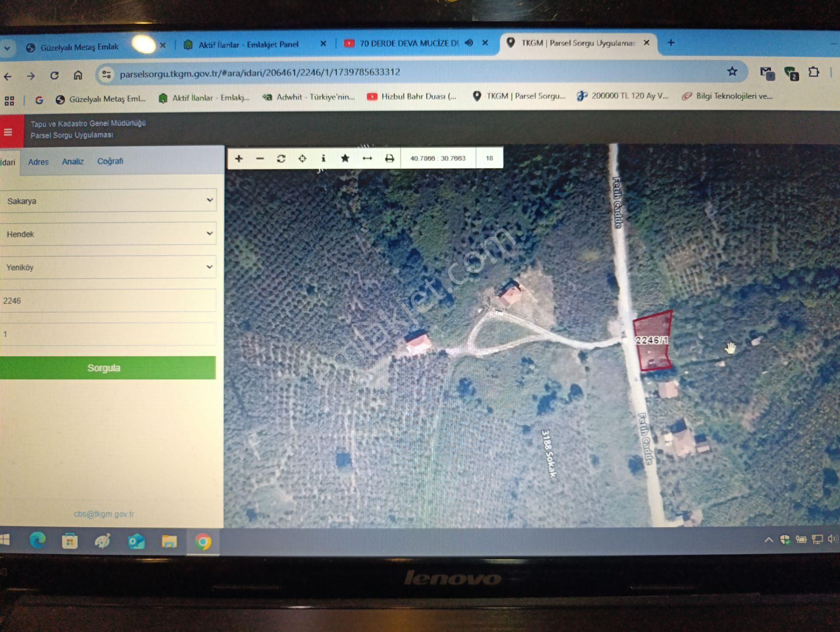Bookmark the page via address bar star
Viewport: 840px width, 632px height.
[731, 72]
